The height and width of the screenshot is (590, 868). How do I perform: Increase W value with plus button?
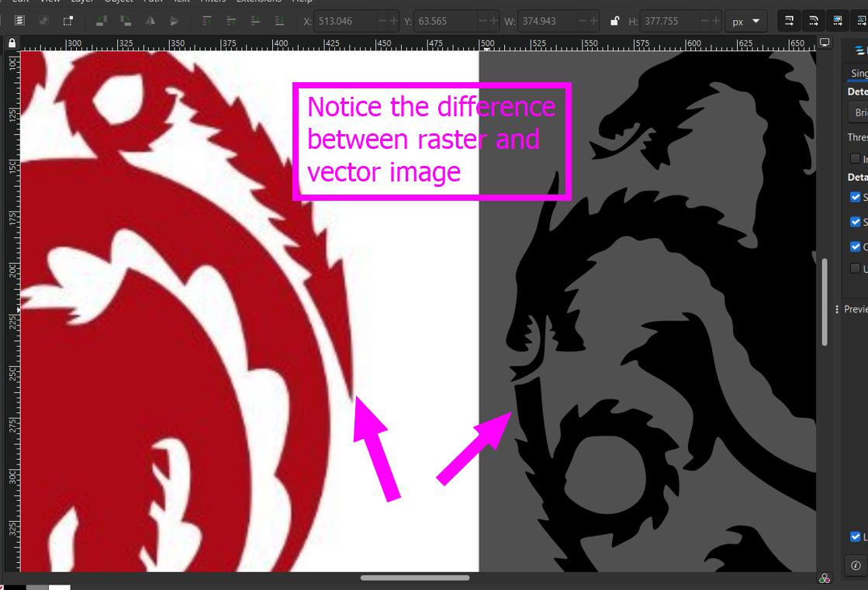594,21
